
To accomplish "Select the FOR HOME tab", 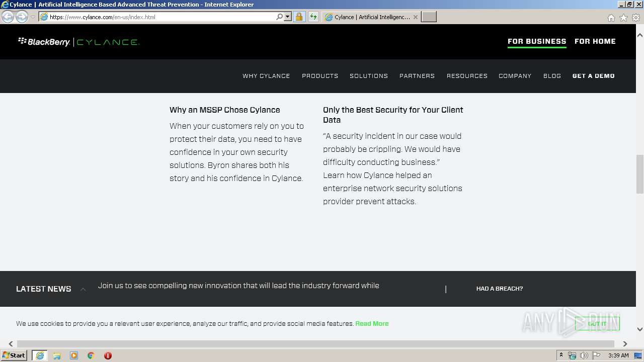I will tap(595, 41).
